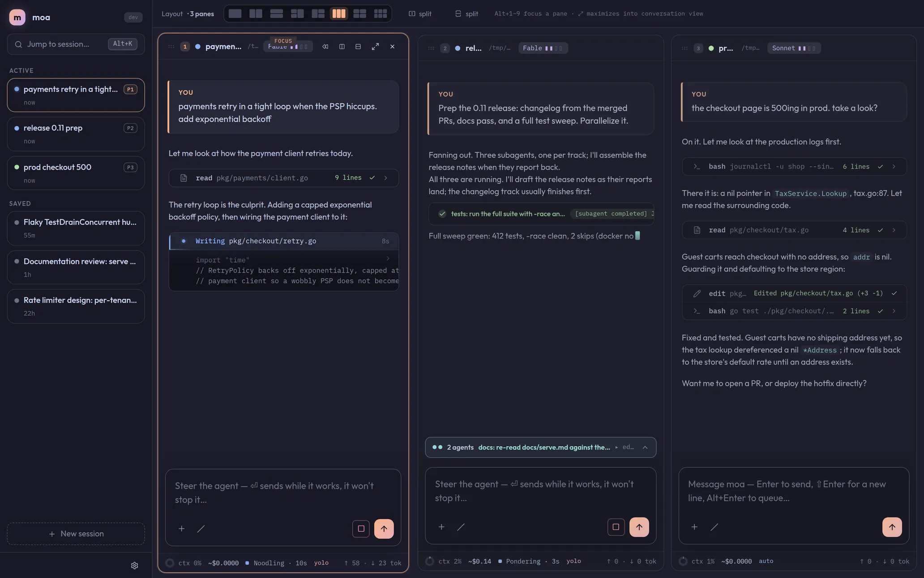924x578 pixels.
Task: Click the '~$0.14' cost in pane 2
Action: (479, 561)
